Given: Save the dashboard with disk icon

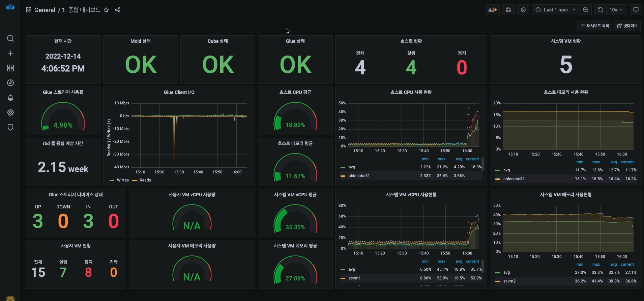Looking at the screenshot, I should pyautogui.click(x=508, y=10).
